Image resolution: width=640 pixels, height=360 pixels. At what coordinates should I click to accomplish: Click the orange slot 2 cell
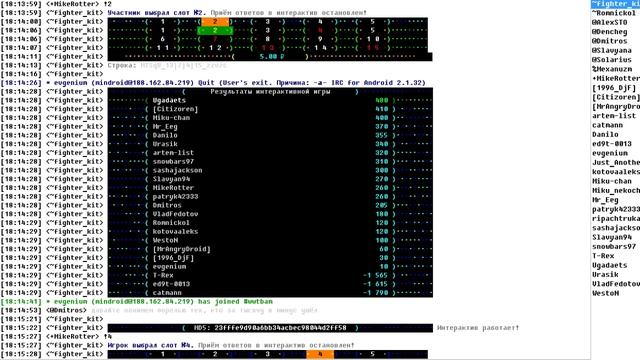pyautogui.click(x=215, y=22)
